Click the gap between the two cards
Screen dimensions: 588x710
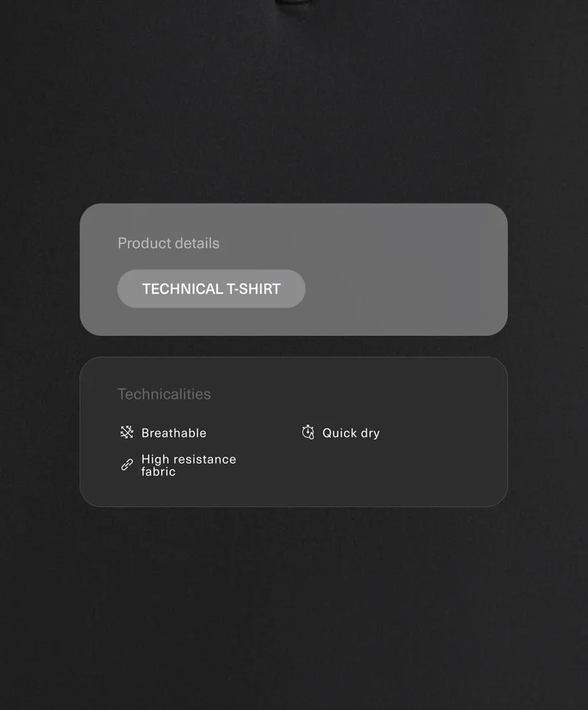tap(294, 347)
